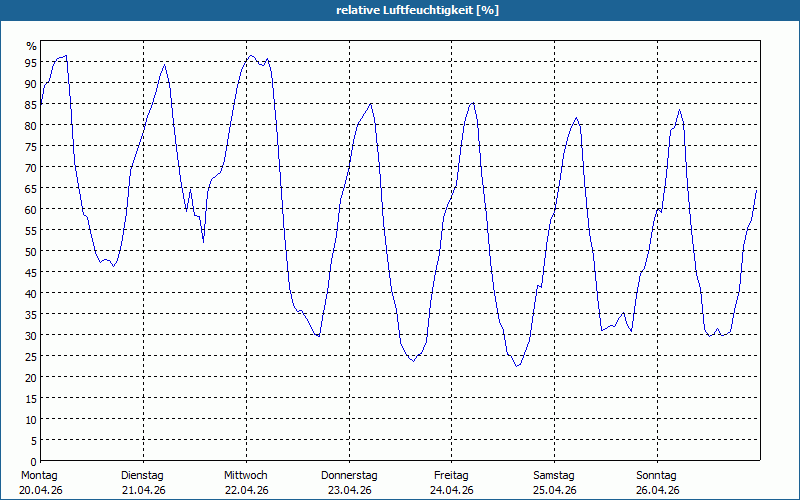Select the y-axis value '60'
The image size is (800, 500).
coord(31,210)
